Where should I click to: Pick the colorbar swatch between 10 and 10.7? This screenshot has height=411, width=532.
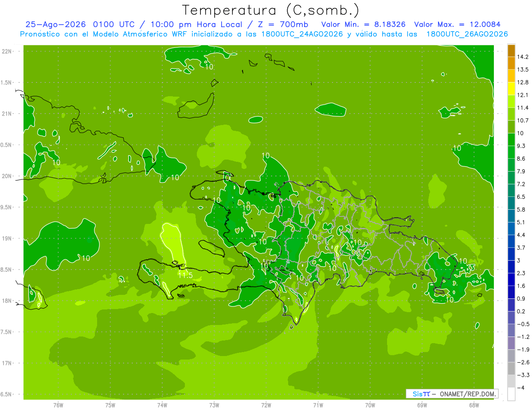tap(511, 127)
